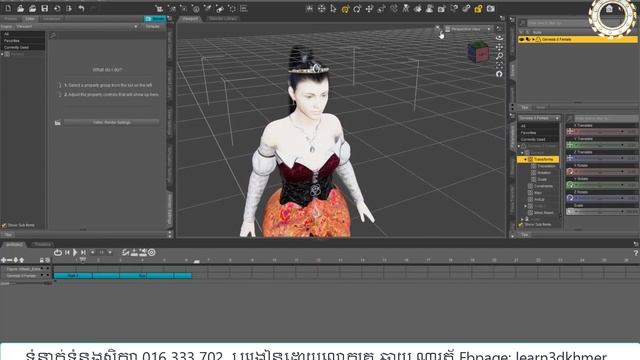Click the viewport pan control icon
640x360 pixels.
pyautogui.click(x=499, y=47)
